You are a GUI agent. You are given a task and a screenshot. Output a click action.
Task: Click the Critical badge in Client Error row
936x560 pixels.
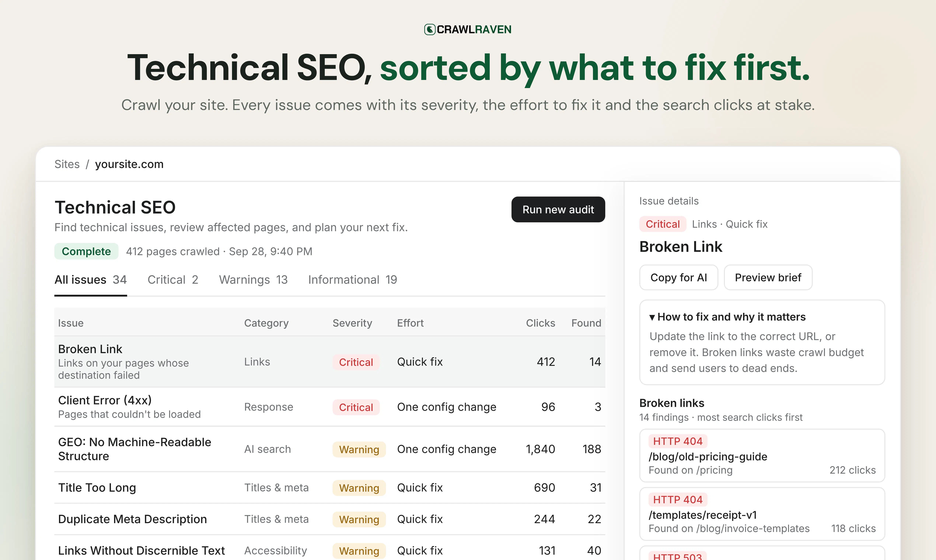[x=356, y=407]
